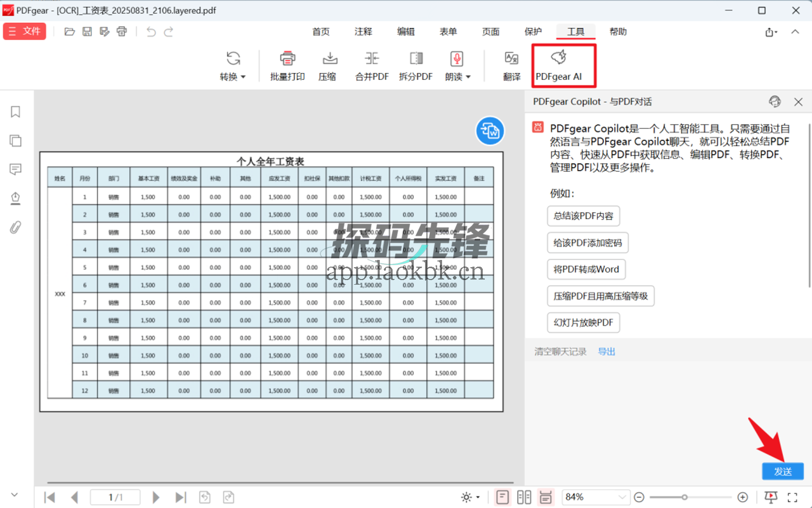Click the 批量打印 batch print tool
Screen dimensions: 812x508
point(287,66)
